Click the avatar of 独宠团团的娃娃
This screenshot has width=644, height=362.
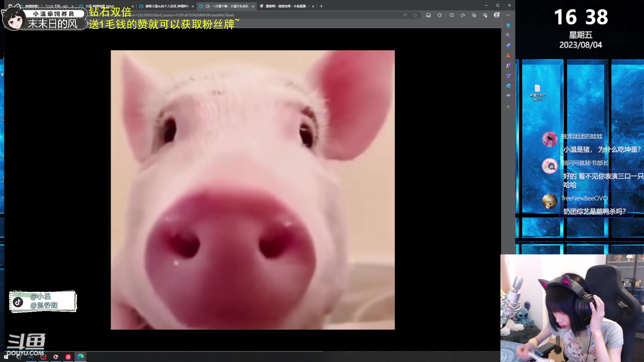[550, 139]
